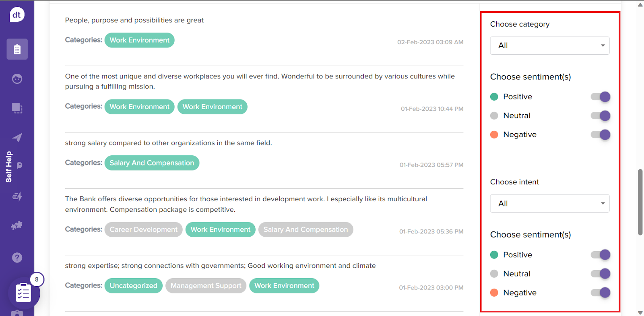The width and height of the screenshot is (644, 316).
Task: Click the question mark help icon
Action: (17, 258)
